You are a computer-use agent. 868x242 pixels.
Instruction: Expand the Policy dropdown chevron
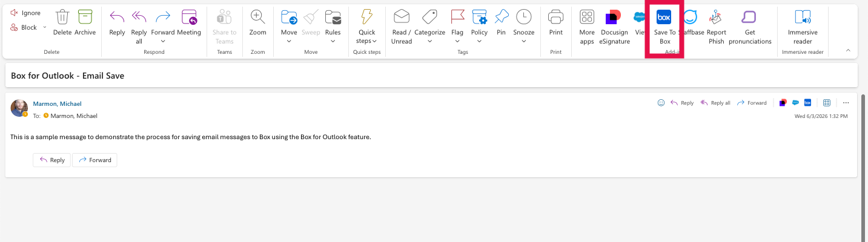(x=479, y=41)
